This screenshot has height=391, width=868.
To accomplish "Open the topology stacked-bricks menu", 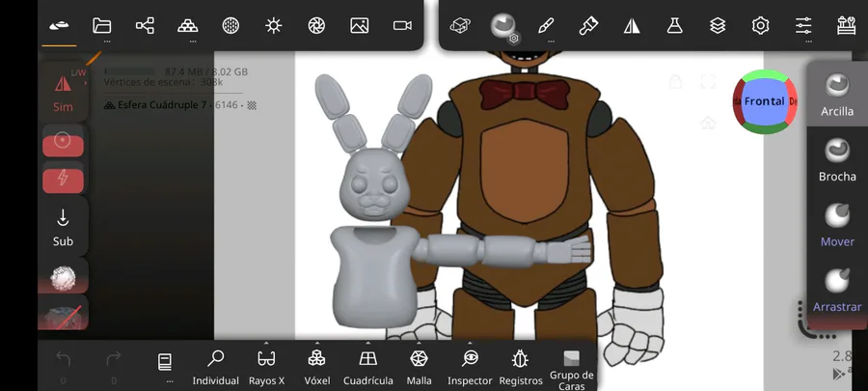I will tap(188, 25).
